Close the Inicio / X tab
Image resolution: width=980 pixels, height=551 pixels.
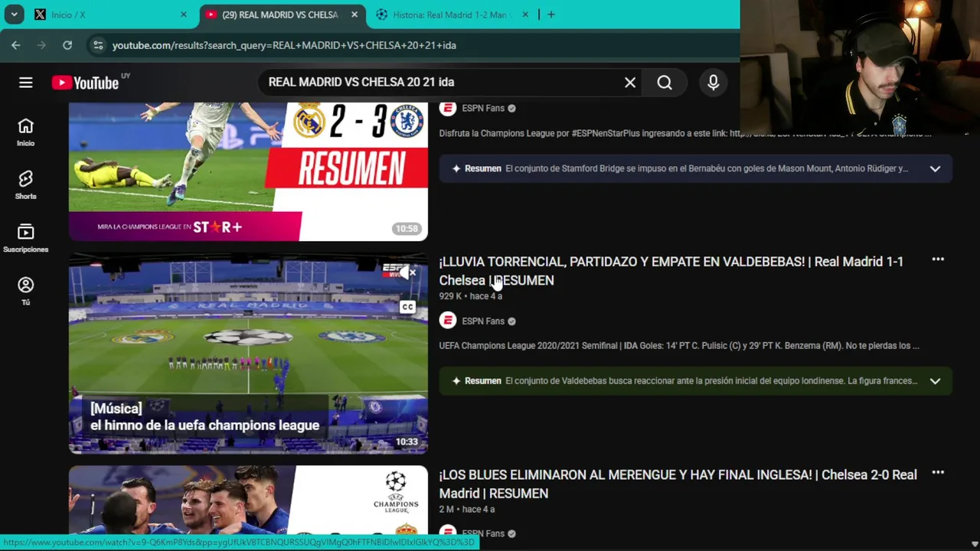click(184, 15)
